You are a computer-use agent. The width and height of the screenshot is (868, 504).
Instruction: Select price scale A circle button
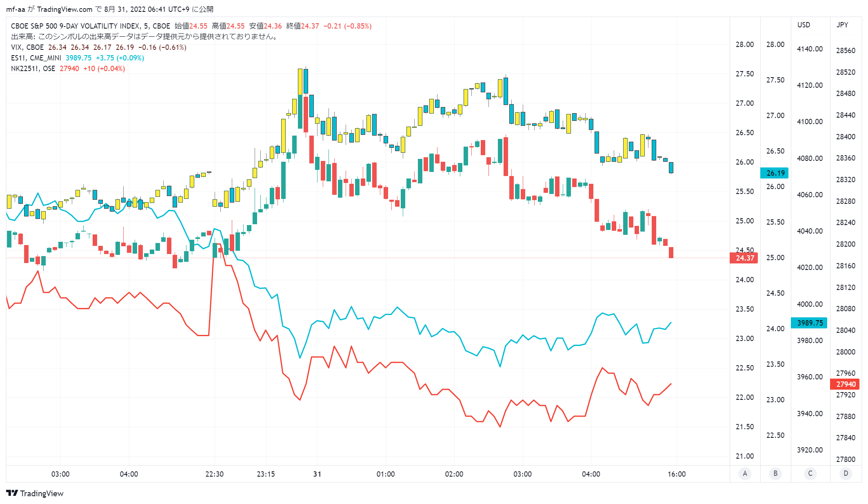(745, 474)
